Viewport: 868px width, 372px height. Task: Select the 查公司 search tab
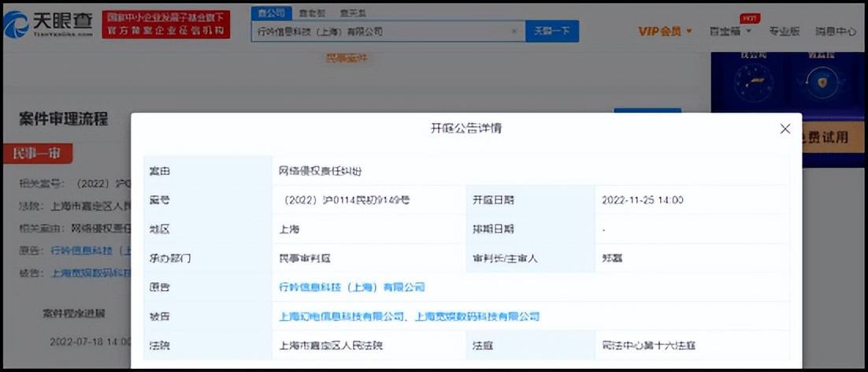271,12
